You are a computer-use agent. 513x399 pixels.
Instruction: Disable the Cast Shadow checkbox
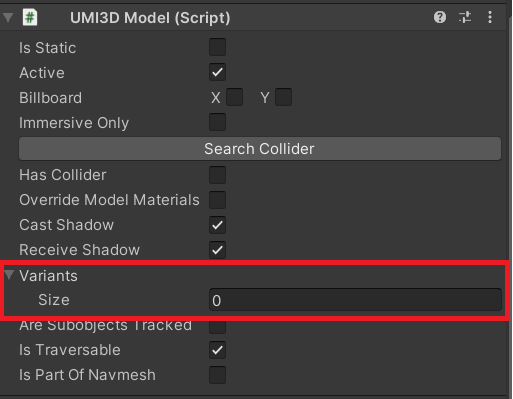[x=217, y=225]
